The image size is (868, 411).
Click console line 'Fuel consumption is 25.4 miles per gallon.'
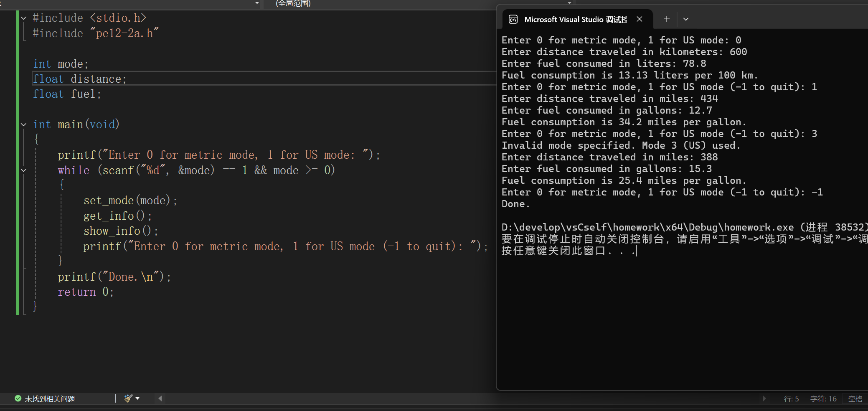pyautogui.click(x=624, y=180)
